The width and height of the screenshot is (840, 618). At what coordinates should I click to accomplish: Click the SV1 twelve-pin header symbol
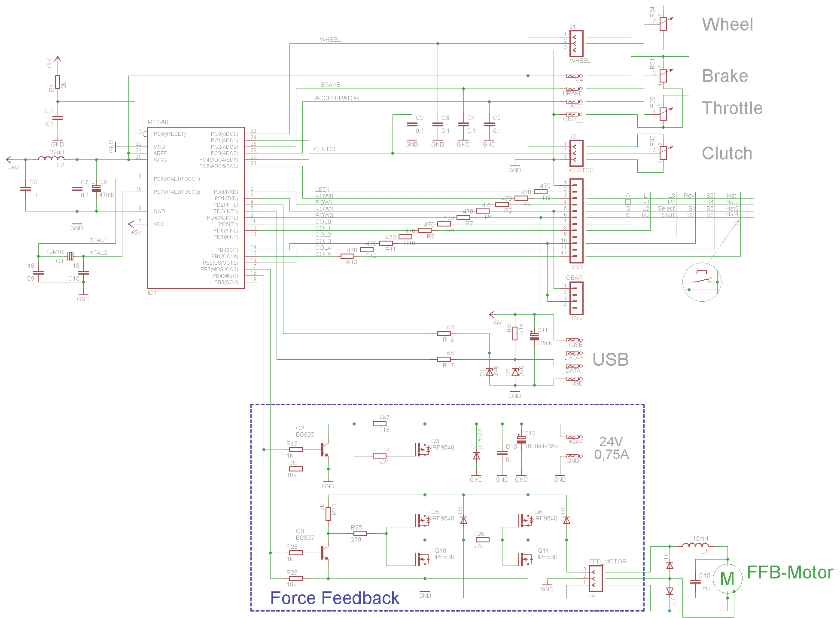576,221
